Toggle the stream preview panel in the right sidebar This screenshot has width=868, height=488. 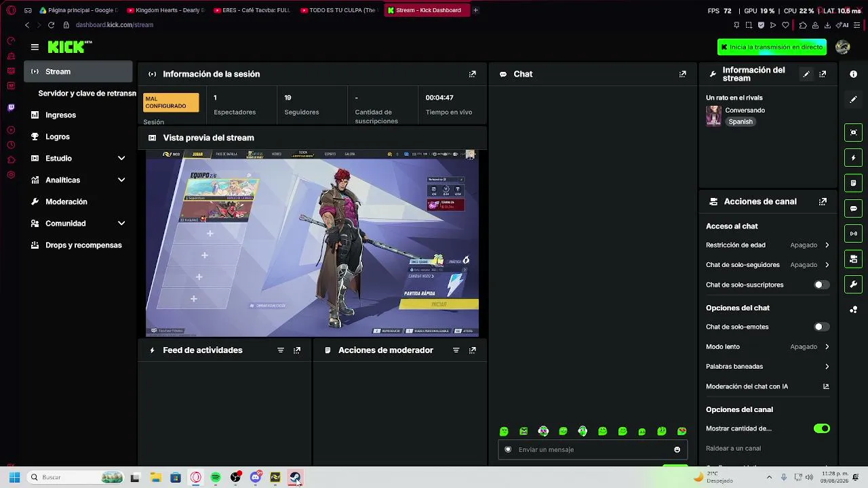[x=854, y=132]
